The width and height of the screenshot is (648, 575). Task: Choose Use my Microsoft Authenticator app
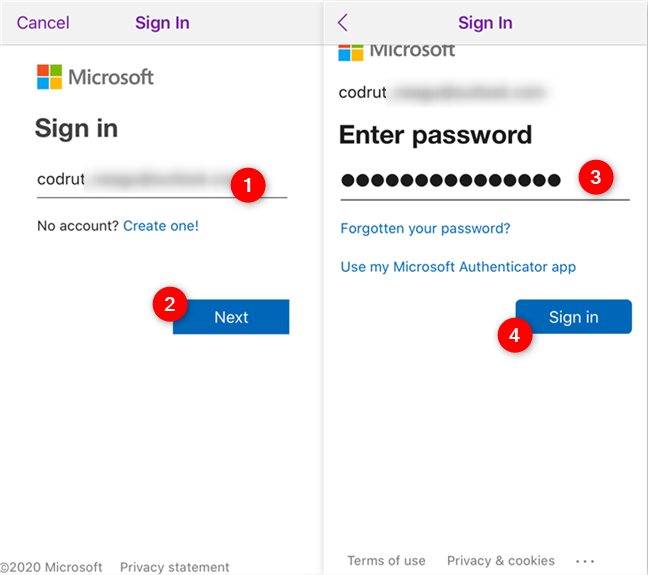tap(458, 267)
